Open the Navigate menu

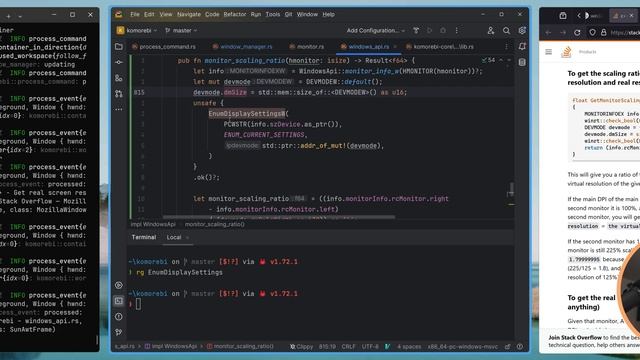[189, 14]
